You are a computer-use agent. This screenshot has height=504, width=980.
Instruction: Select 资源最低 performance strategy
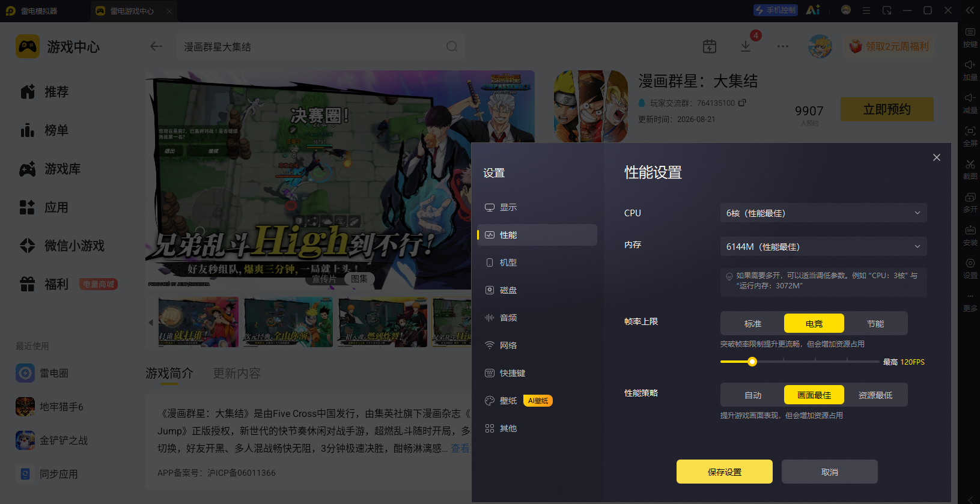click(875, 395)
